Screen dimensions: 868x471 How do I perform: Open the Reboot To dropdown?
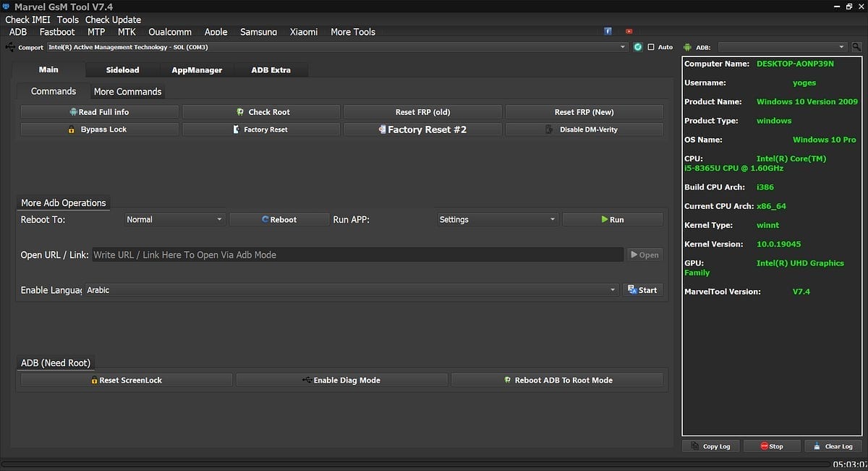[x=174, y=219]
